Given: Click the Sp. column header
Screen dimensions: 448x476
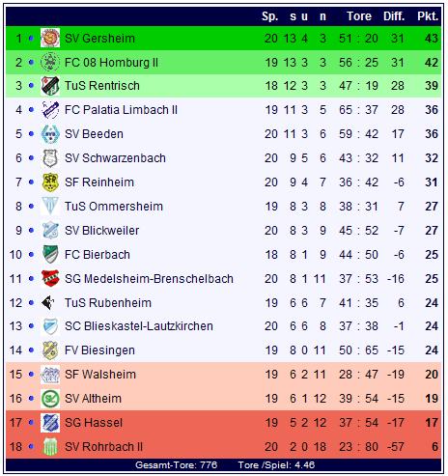Looking at the screenshot, I should click(269, 16).
